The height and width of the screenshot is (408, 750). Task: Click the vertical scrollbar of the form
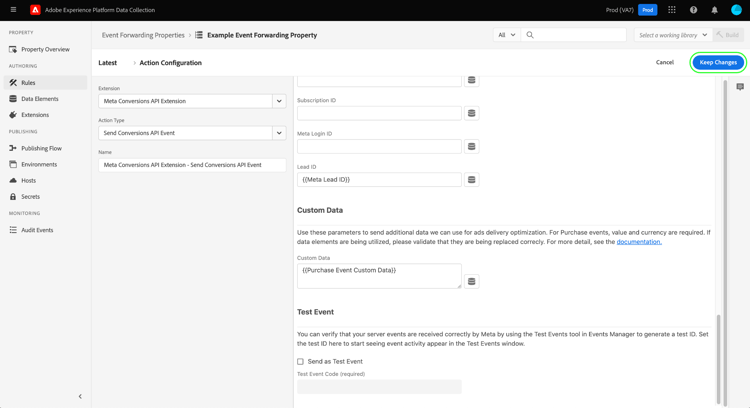[718, 359]
